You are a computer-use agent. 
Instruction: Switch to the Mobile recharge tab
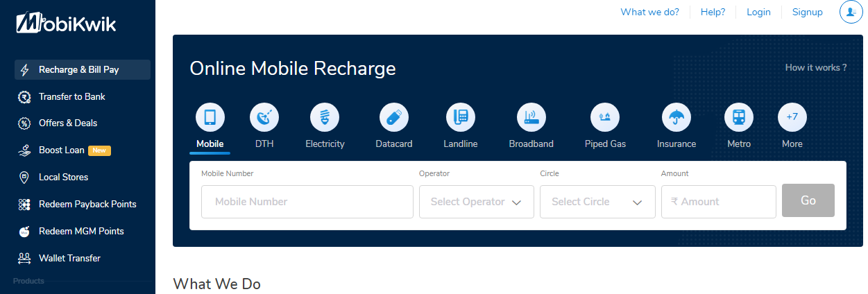click(210, 117)
